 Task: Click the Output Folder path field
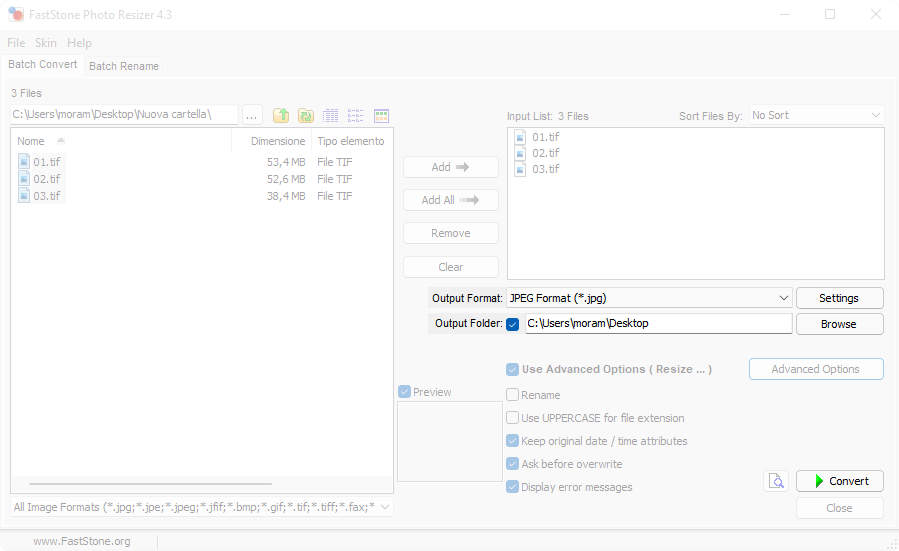pyautogui.click(x=659, y=323)
